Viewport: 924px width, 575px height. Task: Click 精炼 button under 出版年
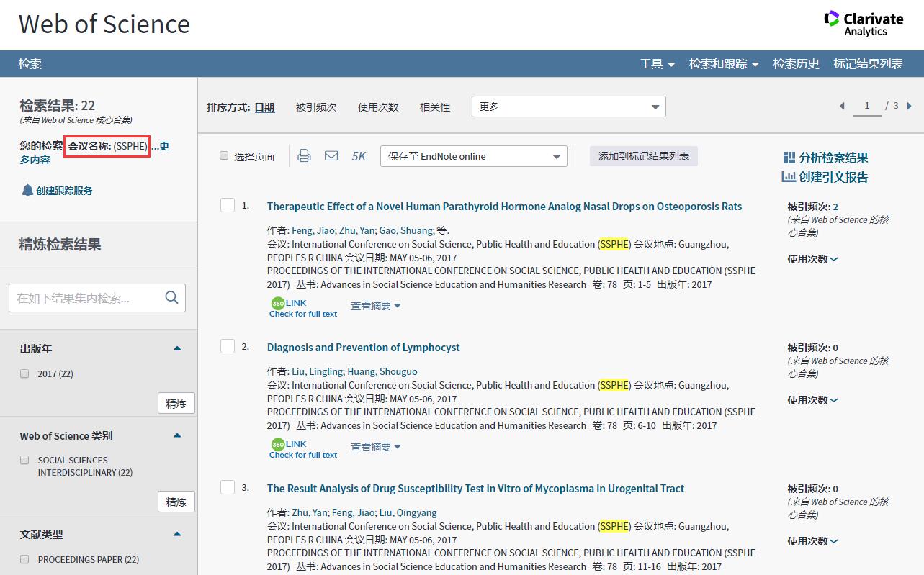[x=176, y=403]
